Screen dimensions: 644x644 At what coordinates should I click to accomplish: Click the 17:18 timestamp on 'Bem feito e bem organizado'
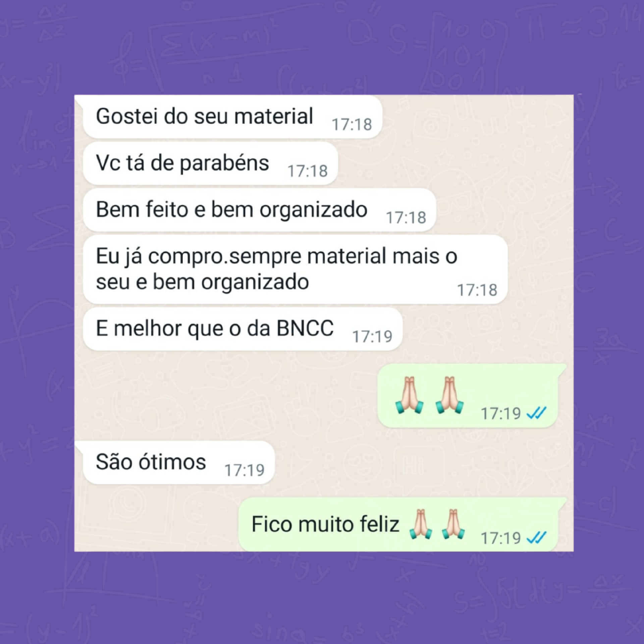406,218
